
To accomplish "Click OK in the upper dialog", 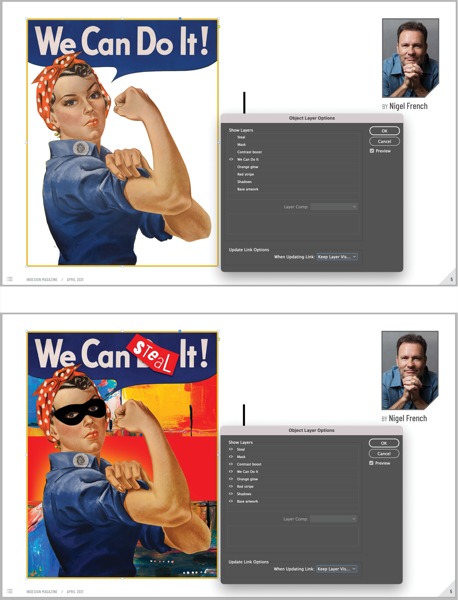I will point(385,131).
